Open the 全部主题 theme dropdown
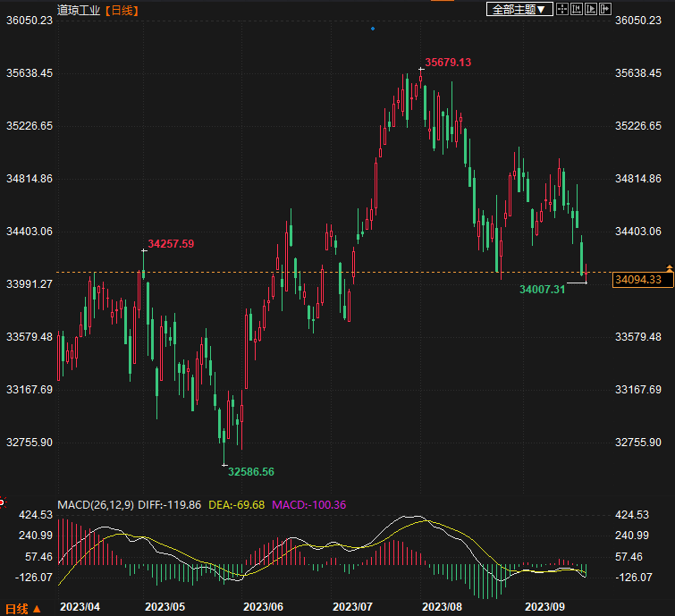The image size is (675, 616). click(x=519, y=9)
